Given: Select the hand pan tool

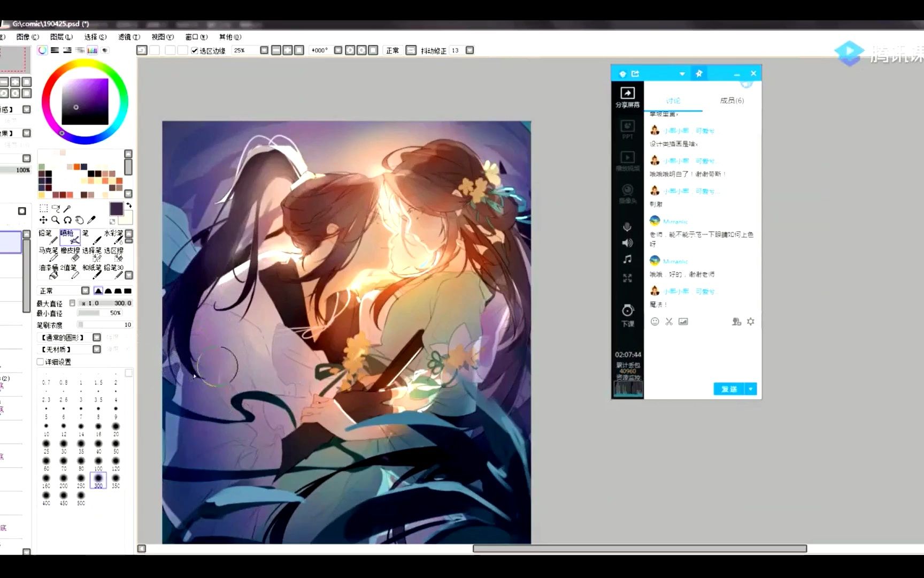Looking at the screenshot, I should tap(79, 220).
